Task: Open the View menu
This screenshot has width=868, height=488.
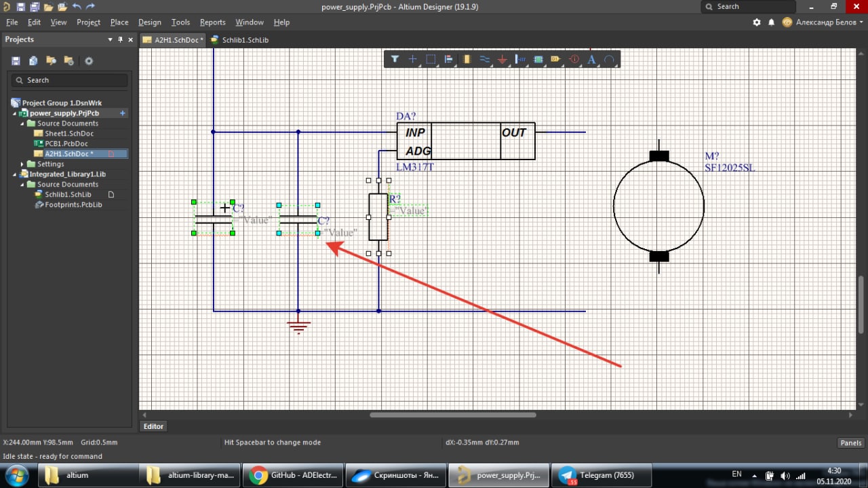Action: tap(59, 22)
